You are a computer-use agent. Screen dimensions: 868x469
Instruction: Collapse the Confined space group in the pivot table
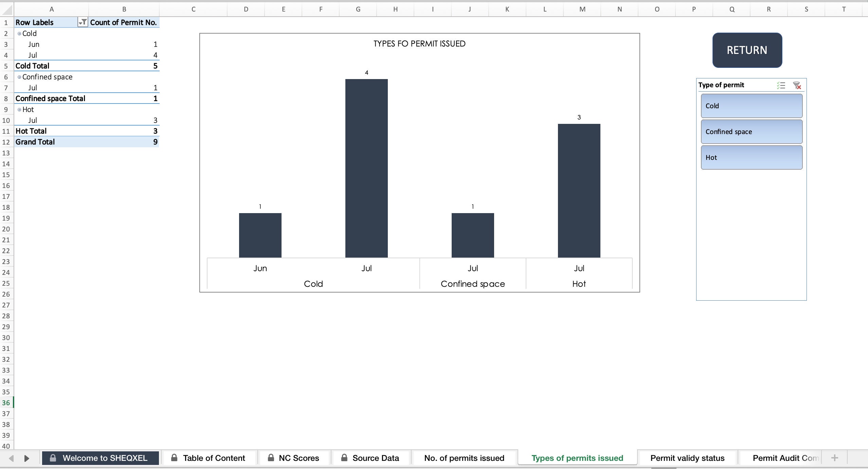coord(20,77)
